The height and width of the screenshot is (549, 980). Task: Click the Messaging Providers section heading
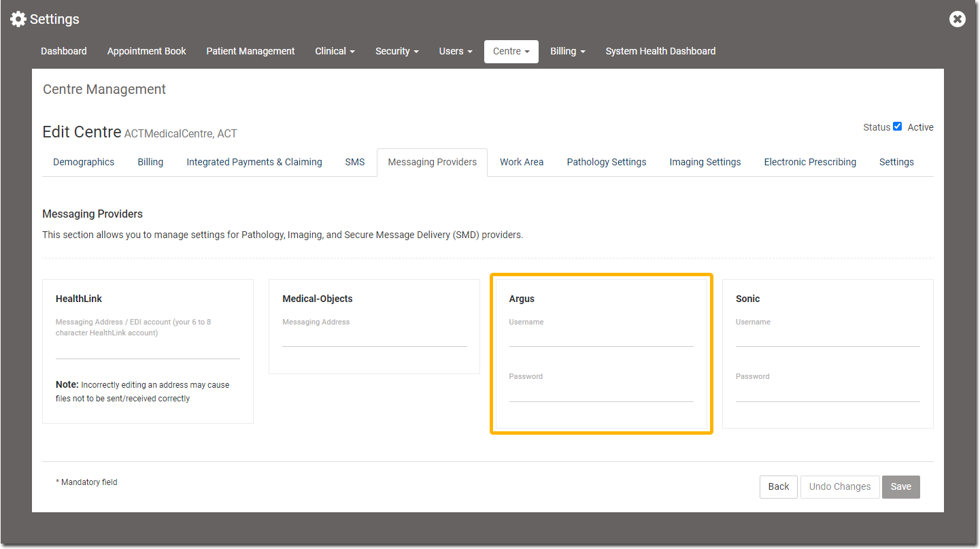click(x=92, y=214)
